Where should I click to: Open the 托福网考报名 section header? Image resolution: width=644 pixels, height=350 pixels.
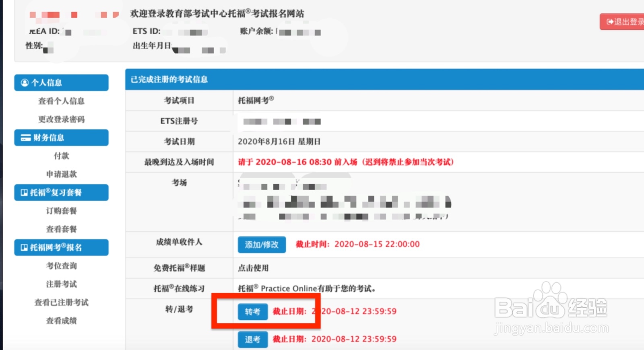[x=61, y=247]
